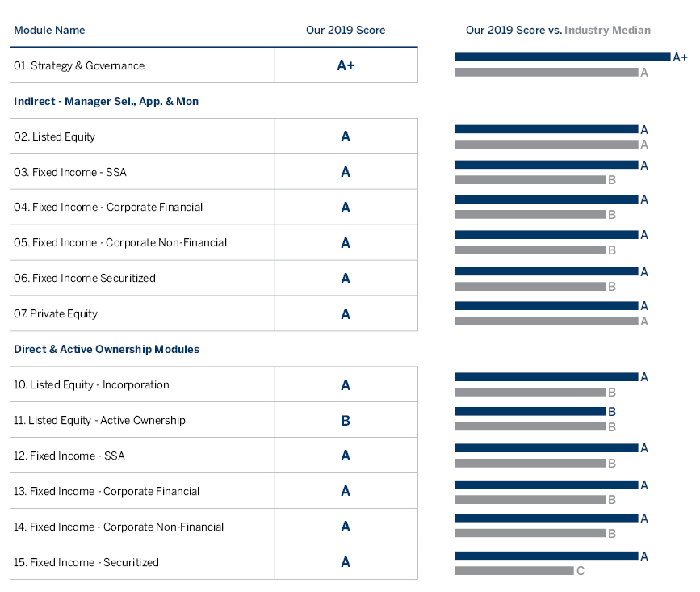Click the Our 2019 Score column header

coord(346,31)
